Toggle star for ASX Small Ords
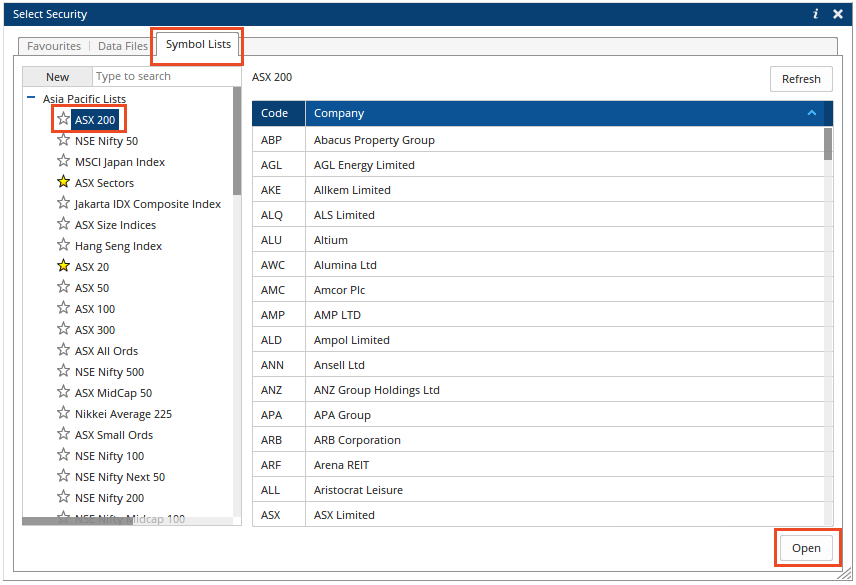 (x=63, y=434)
